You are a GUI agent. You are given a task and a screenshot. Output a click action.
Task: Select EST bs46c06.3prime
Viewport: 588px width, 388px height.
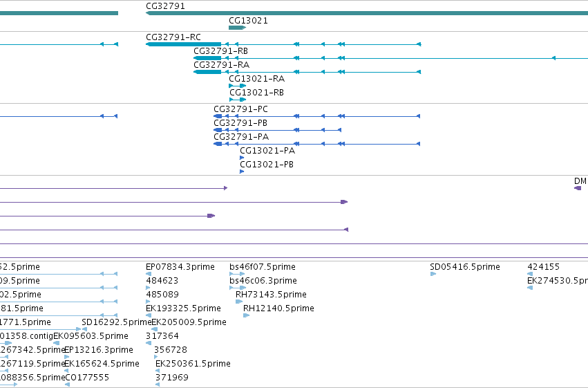pos(263,281)
